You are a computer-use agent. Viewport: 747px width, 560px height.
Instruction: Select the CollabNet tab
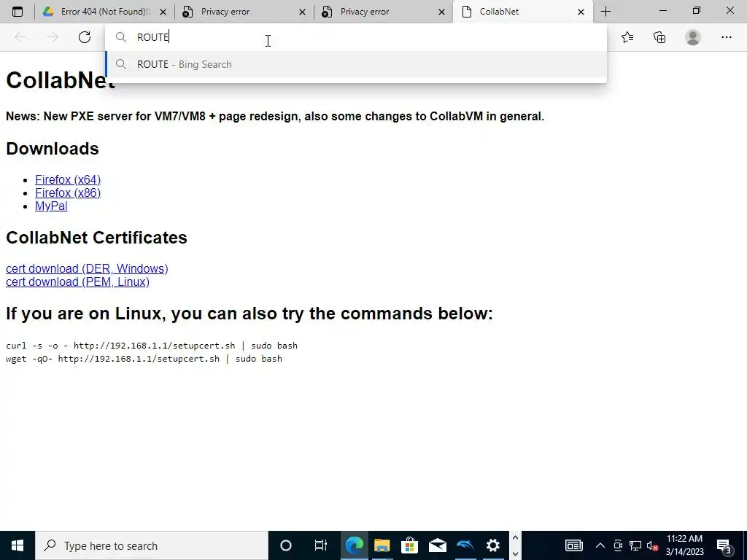click(522, 12)
